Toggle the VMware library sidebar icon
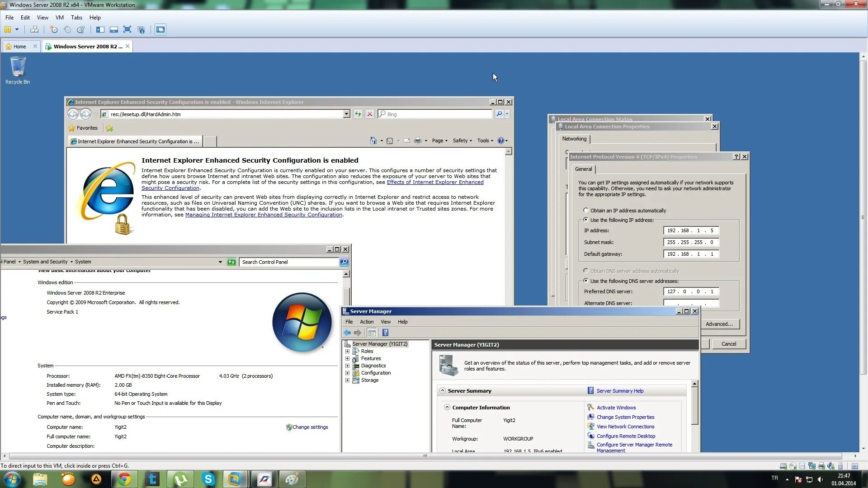 point(100,30)
